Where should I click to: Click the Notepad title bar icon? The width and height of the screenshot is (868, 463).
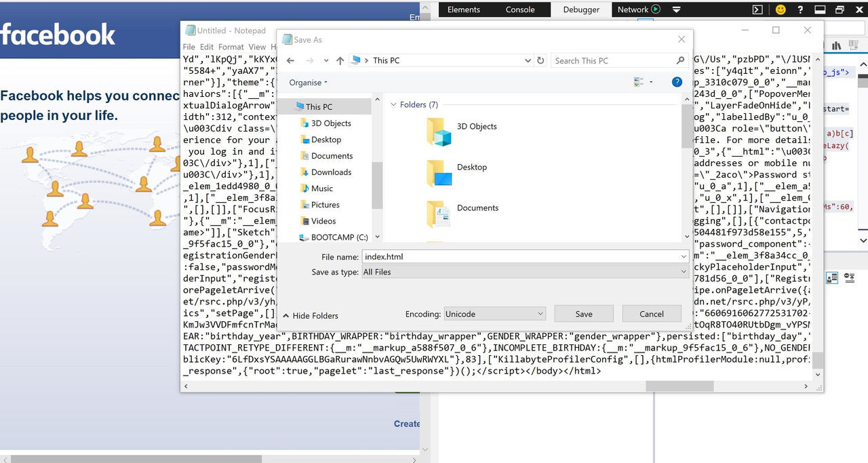(x=189, y=31)
